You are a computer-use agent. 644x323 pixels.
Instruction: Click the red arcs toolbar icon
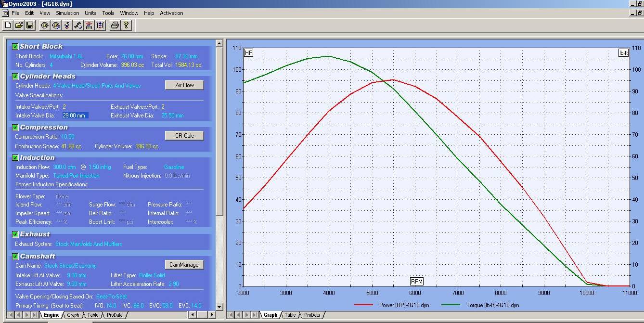click(x=89, y=25)
